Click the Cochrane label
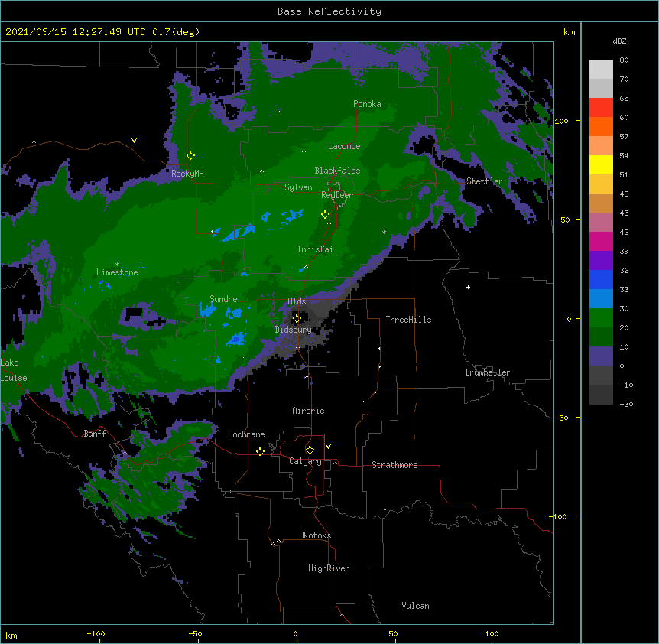659x644 pixels. (x=246, y=434)
